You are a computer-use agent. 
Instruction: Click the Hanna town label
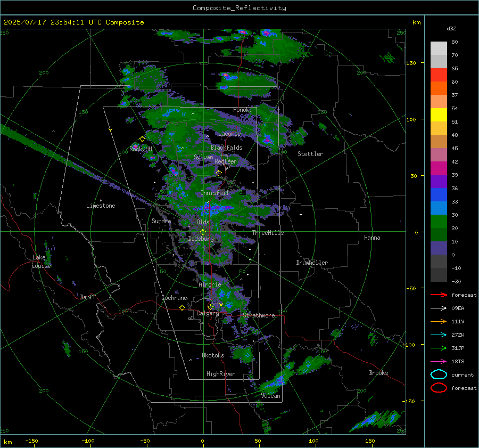pos(372,238)
